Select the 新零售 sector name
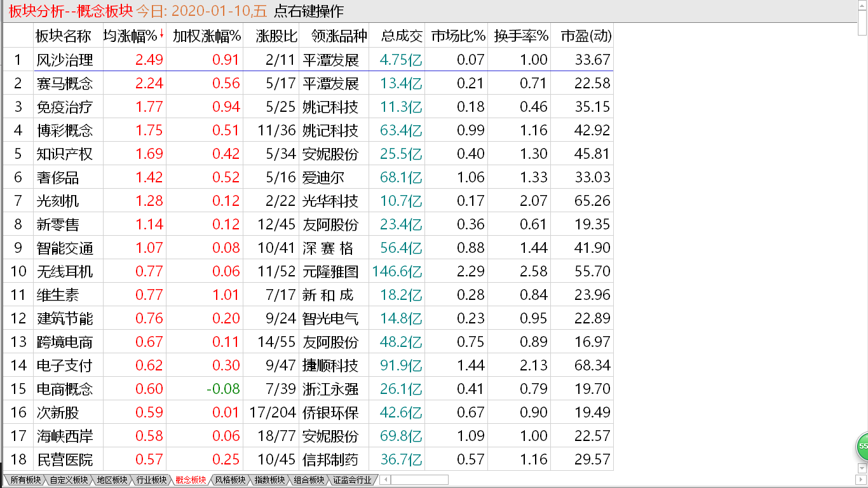The height and width of the screenshot is (488, 868). point(58,224)
